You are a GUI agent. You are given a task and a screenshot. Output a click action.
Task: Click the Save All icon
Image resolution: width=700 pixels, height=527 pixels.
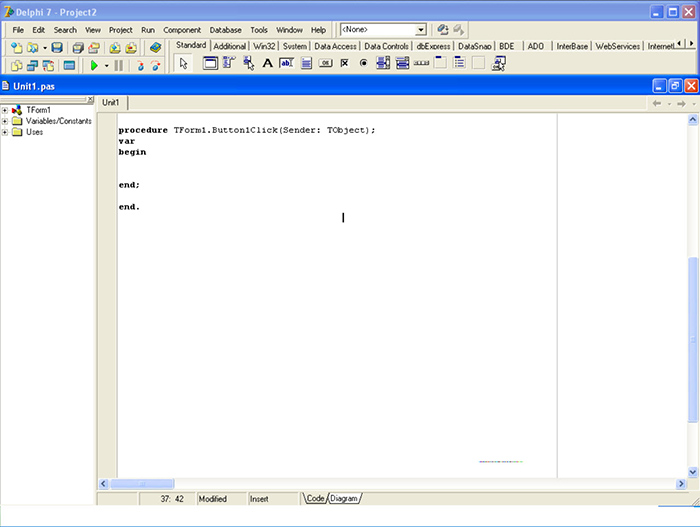tap(78, 47)
